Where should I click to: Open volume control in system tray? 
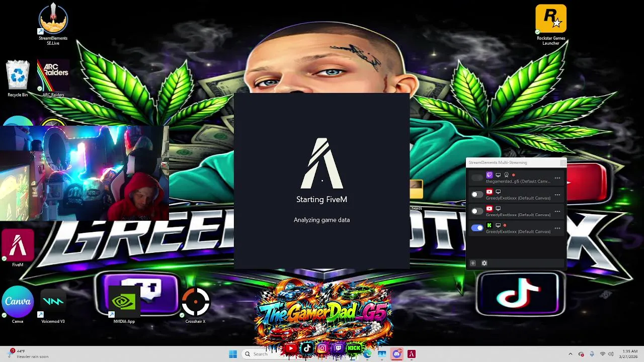point(611,354)
